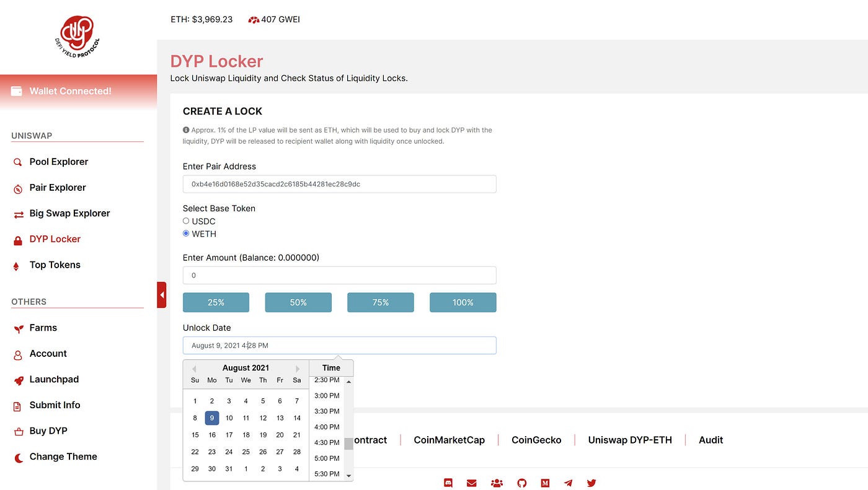Open Buy DYP in sidebar
The height and width of the screenshot is (490, 868).
(48, 431)
